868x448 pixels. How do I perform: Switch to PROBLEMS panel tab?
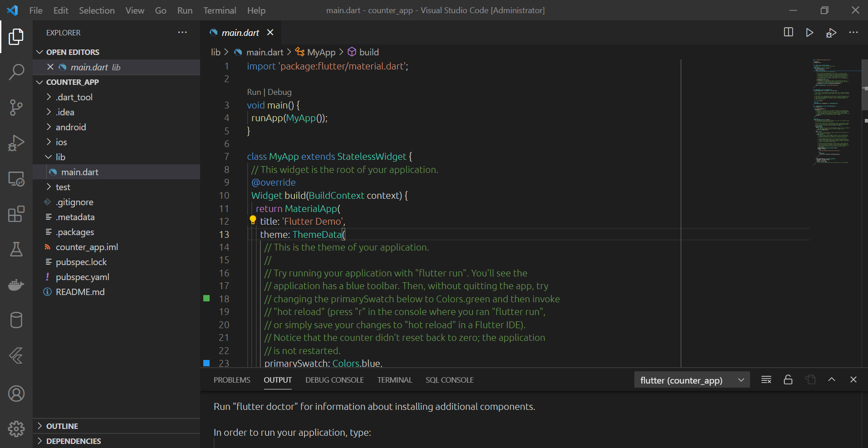coord(232,380)
